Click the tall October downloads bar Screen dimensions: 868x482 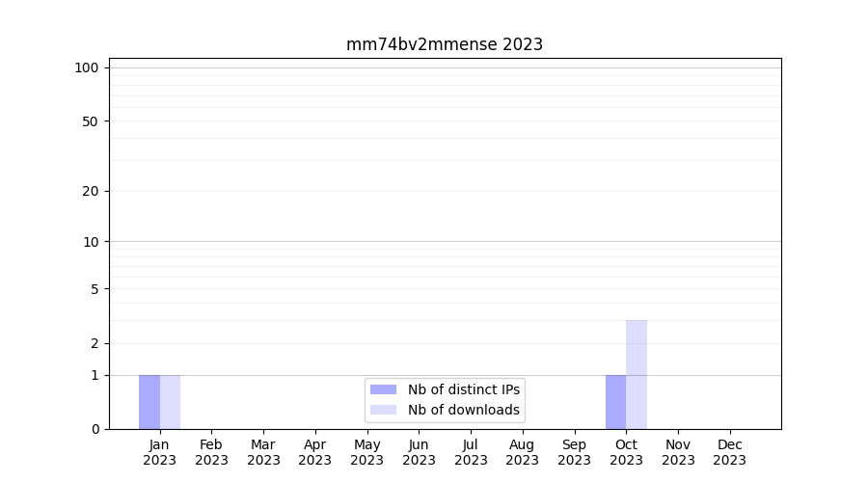(637, 374)
